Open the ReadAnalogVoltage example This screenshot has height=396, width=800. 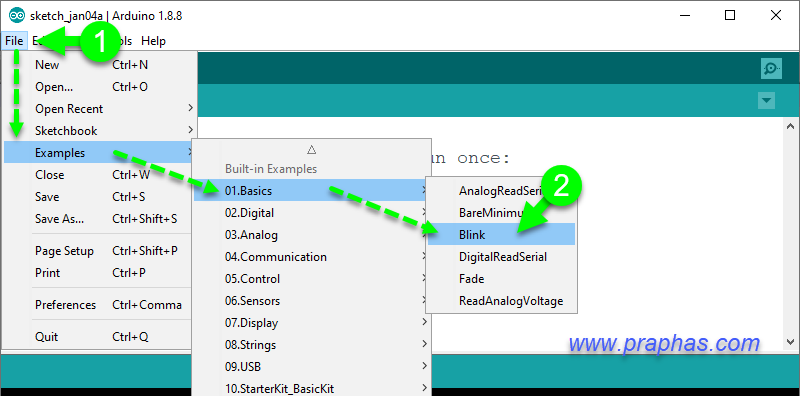[502, 301]
